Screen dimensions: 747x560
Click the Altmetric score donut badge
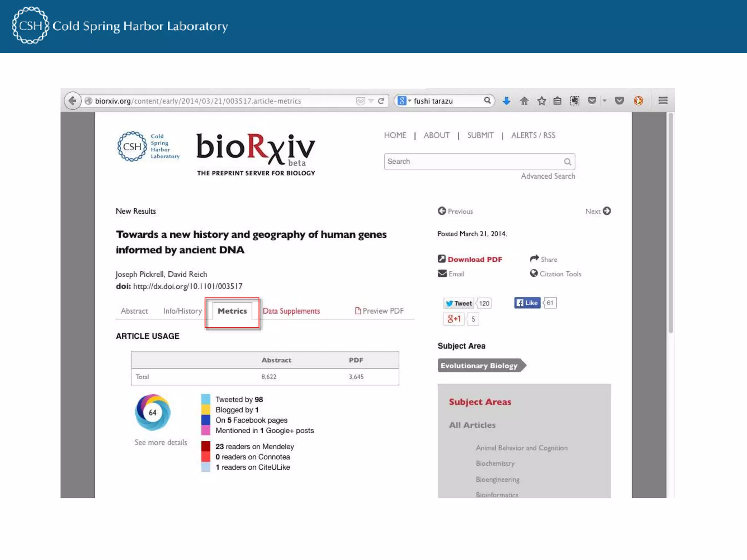pos(152,412)
